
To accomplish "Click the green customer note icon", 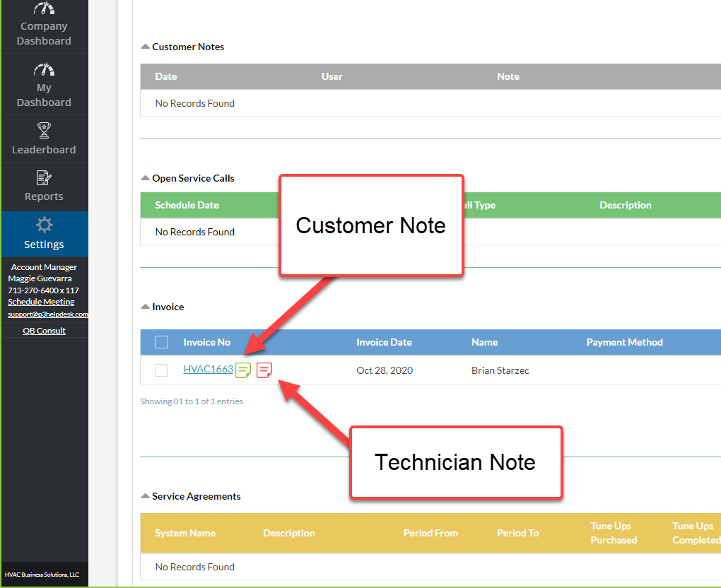I will coord(243,370).
